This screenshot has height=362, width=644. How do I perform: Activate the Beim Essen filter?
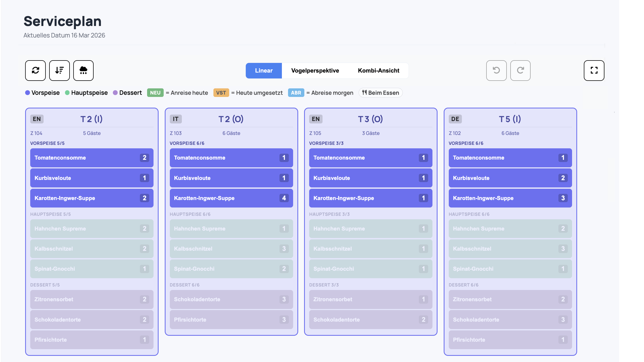[x=380, y=93]
